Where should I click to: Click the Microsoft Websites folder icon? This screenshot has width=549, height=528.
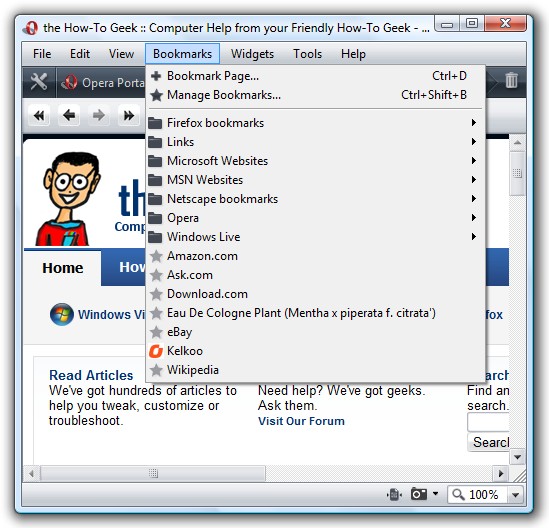click(x=155, y=161)
